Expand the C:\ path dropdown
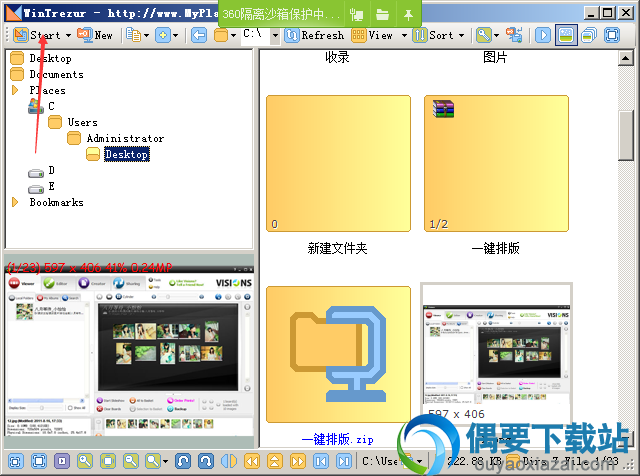 pos(276,36)
